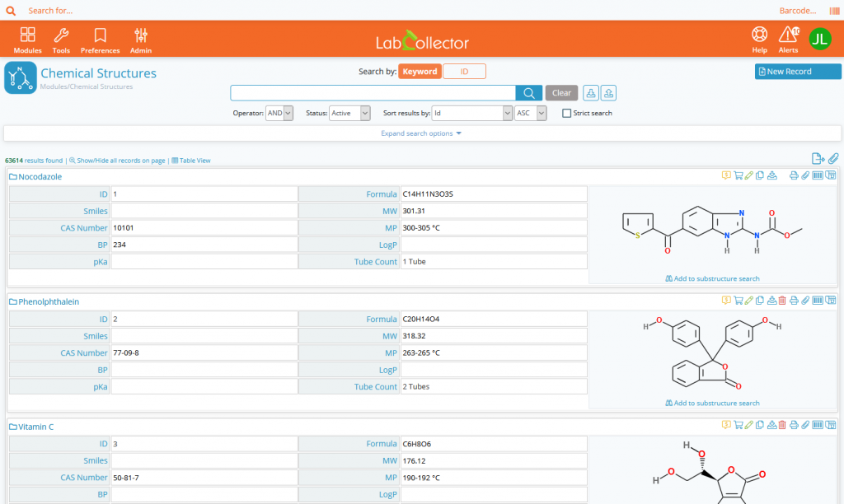Delete the Vitamin C record
The image size is (844, 504).
click(783, 425)
